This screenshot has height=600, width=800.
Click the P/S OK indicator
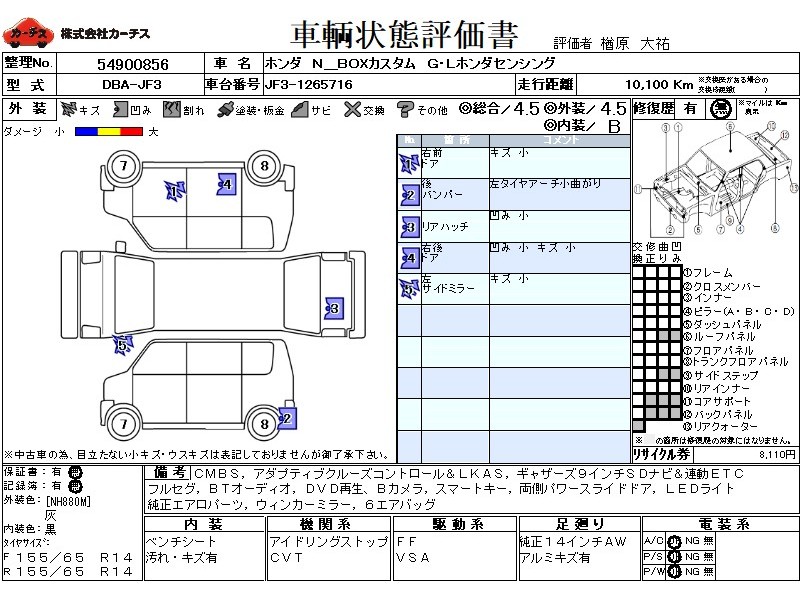pos(675,557)
